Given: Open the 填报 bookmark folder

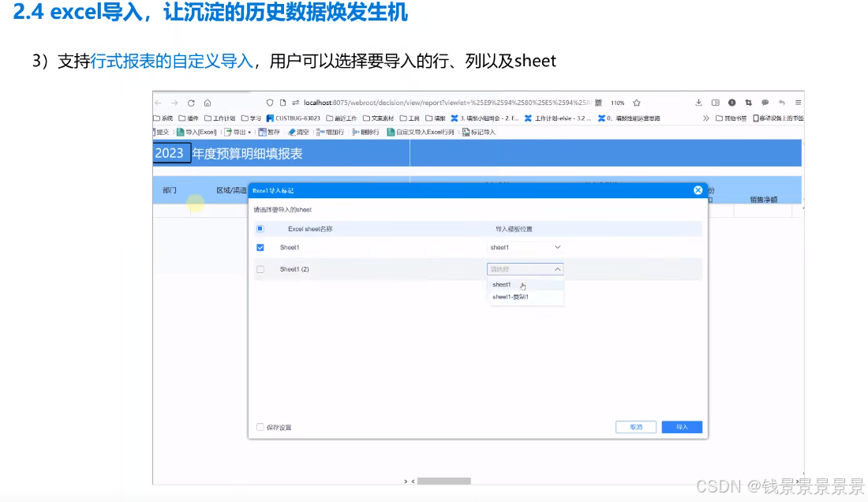Looking at the screenshot, I should click(x=435, y=118).
